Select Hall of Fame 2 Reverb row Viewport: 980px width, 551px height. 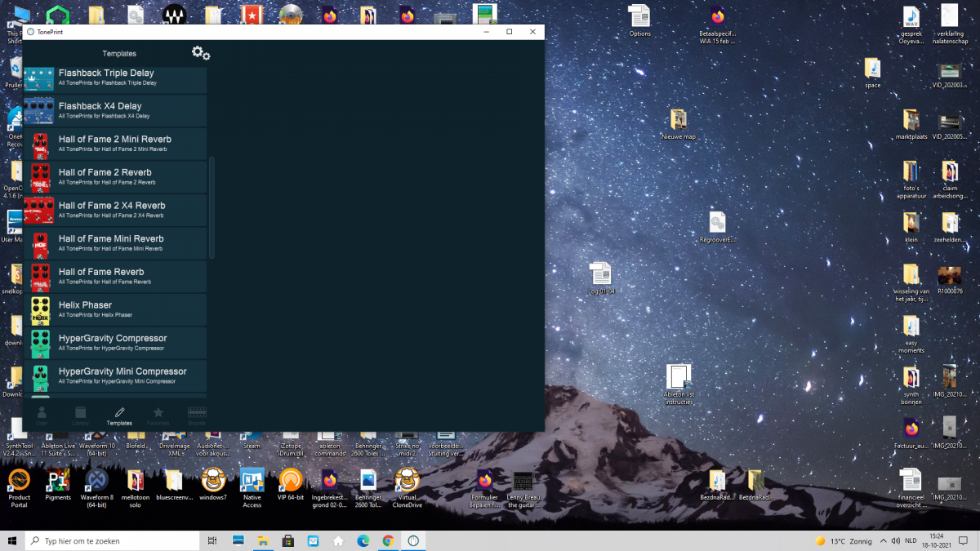click(x=115, y=177)
